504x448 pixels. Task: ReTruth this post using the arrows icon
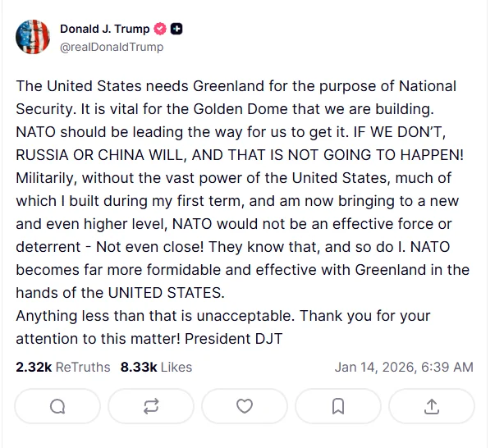[x=151, y=406]
